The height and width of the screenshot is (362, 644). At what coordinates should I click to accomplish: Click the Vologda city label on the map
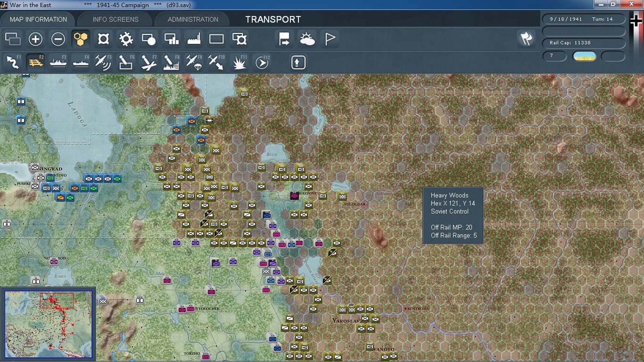[x=354, y=204]
